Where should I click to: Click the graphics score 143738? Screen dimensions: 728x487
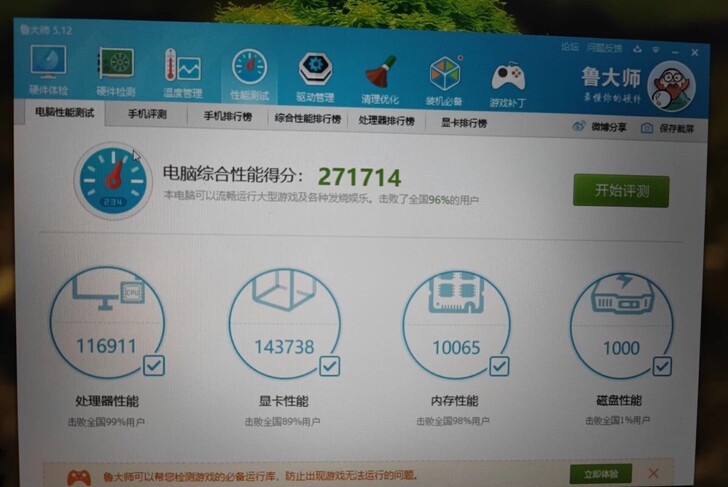point(284,347)
